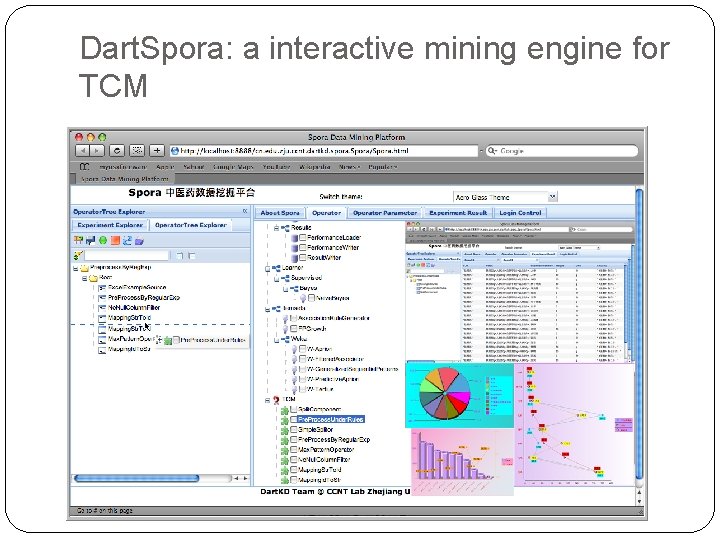Check the MaxPatternOperator checkbox

tap(294, 450)
